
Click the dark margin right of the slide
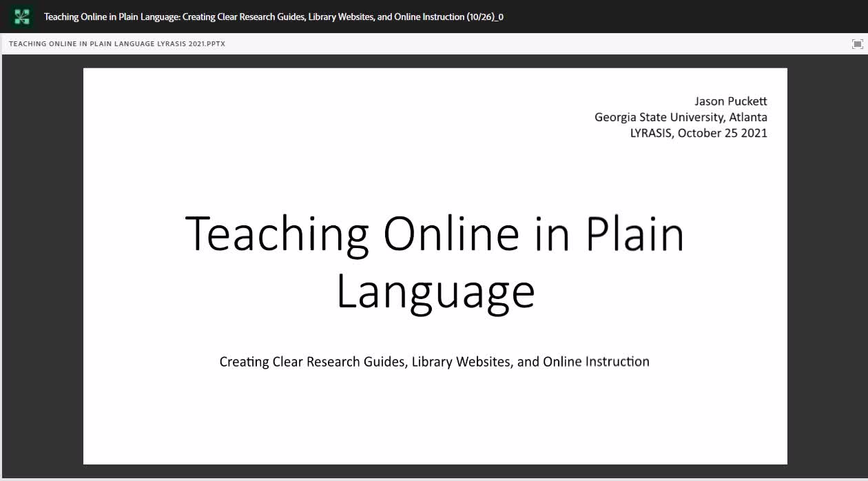pyautogui.click(x=827, y=265)
